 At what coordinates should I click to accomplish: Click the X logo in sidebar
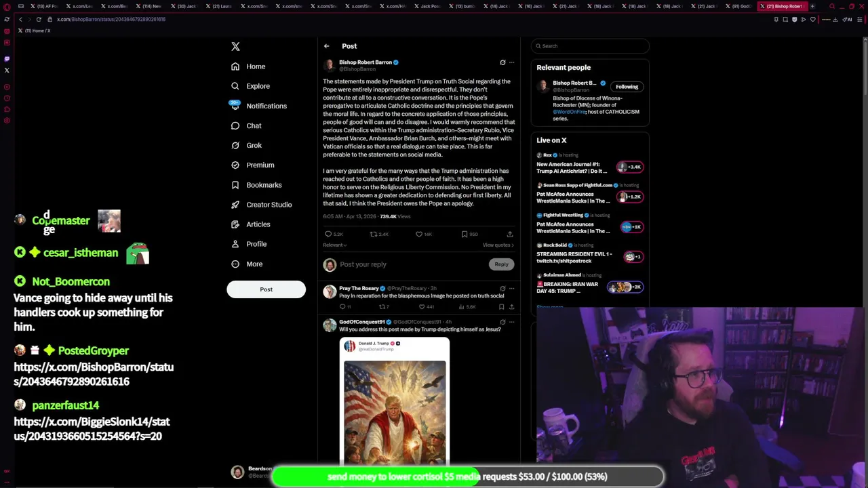tap(235, 47)
